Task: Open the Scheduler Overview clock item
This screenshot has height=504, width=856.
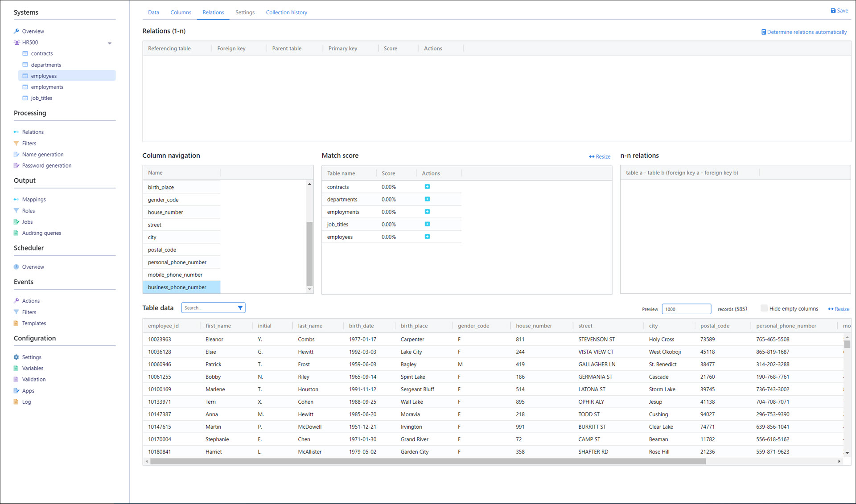Action: pyautogui.click(x=33, y=267)
